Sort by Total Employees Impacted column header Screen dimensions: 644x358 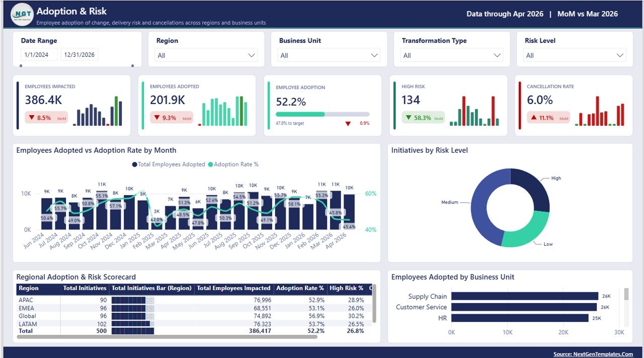click(x=233, y=289)
